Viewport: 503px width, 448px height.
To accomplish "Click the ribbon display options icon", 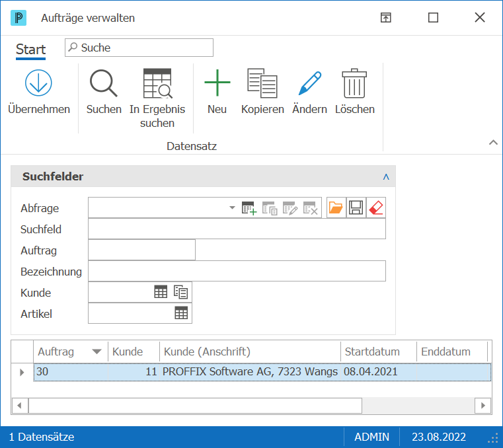I will click(385, 18).
